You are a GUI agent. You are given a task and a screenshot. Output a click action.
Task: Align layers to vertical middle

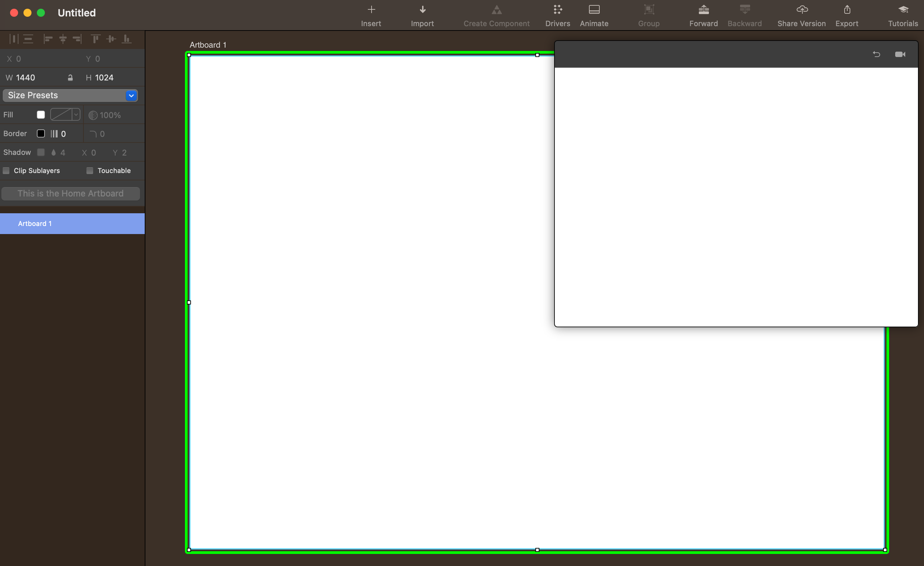tap(111, 39)
